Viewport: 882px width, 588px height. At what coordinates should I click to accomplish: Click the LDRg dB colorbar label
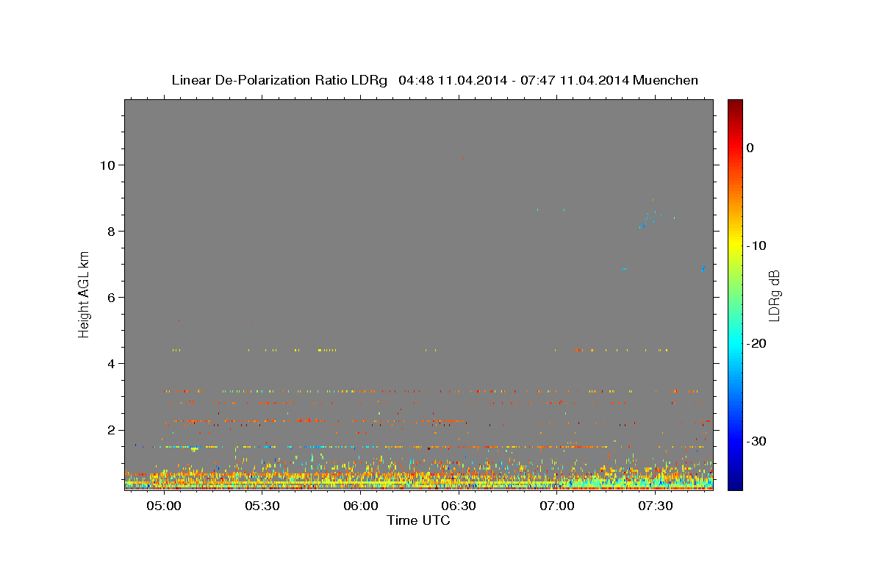[x=774, y=295]
